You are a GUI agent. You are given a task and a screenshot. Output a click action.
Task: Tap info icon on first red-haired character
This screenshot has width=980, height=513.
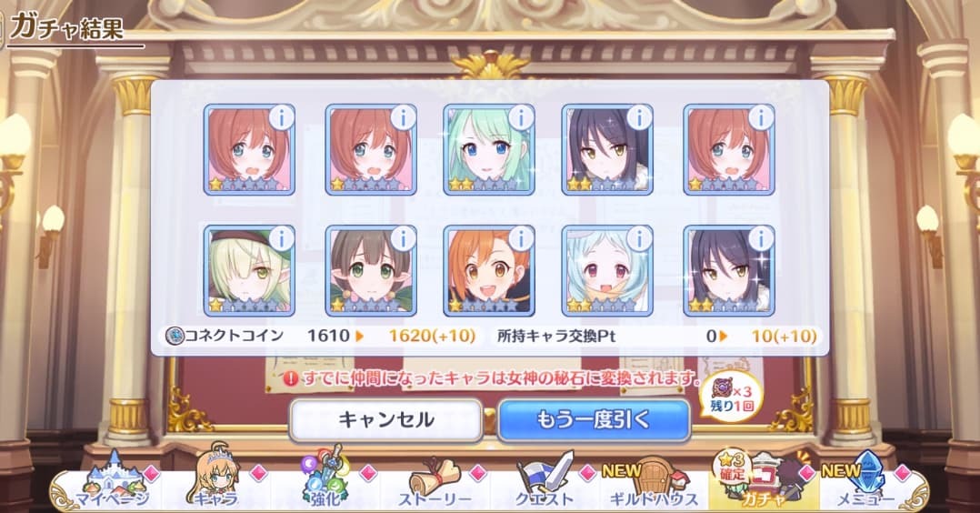(x=281, y=117)
